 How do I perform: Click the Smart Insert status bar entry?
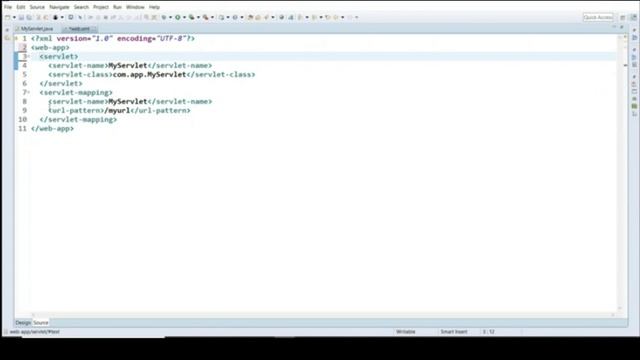[x=454, y=332]
